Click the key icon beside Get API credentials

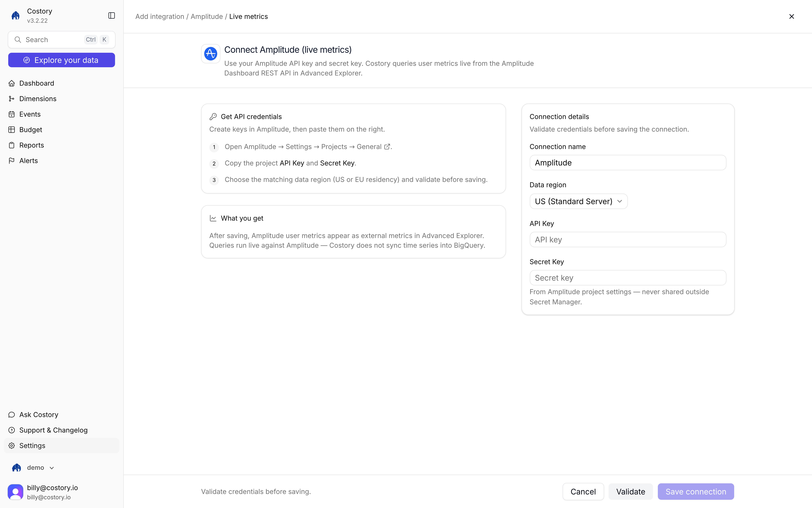pos(213,117)
